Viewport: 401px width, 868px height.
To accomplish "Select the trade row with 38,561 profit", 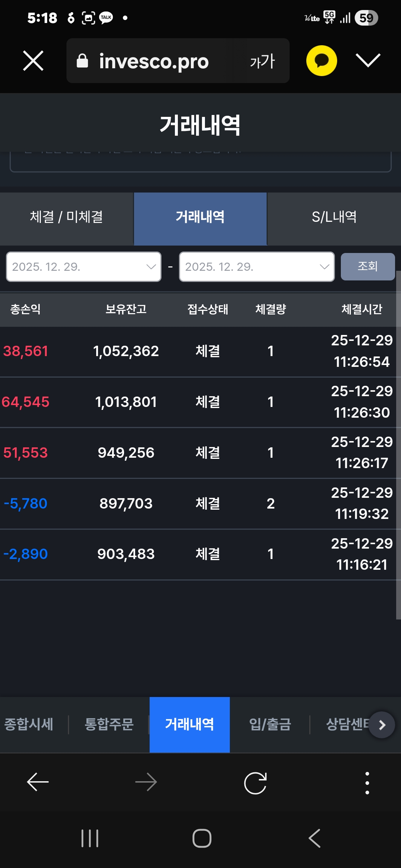I will [199, 351].
